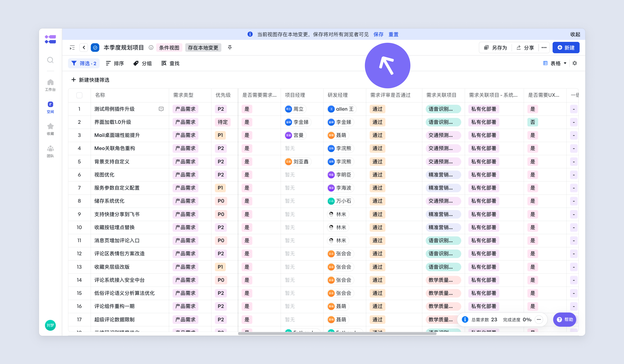Go to the 工作台 workbench

[50, 85]
